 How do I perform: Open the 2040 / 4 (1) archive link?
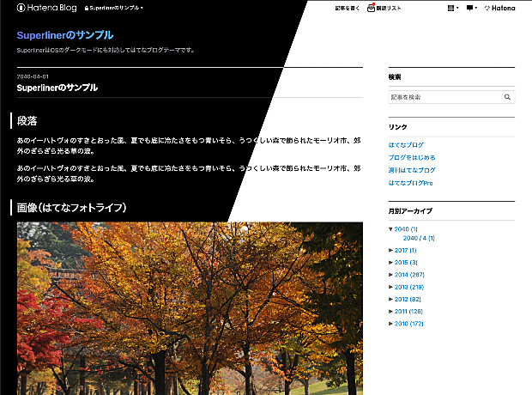pos(419,238)
